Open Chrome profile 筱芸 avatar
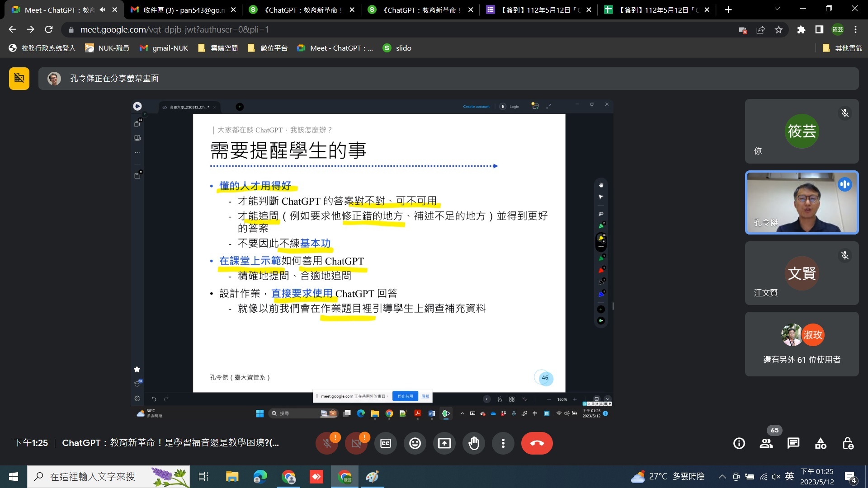868x488 pixels. tap(838, 30)
